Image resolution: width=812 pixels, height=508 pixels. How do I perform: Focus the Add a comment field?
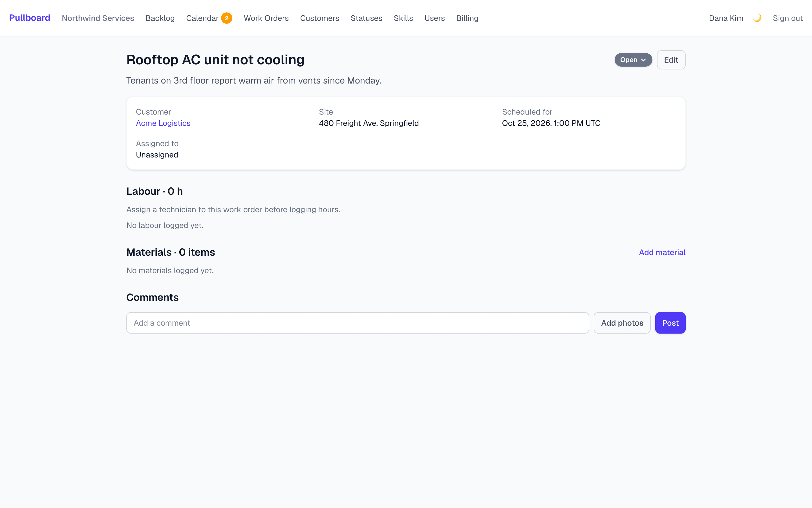click(x=358, y=323)
